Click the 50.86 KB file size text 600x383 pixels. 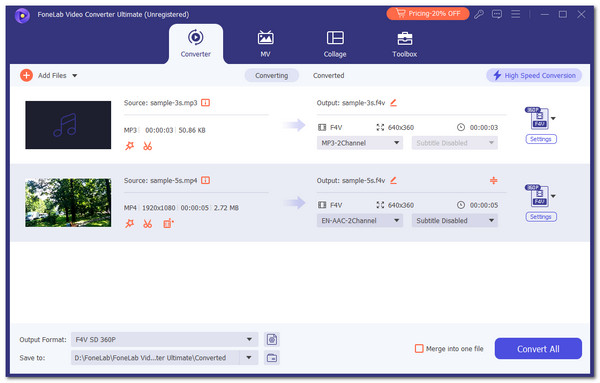pos(192,130)
